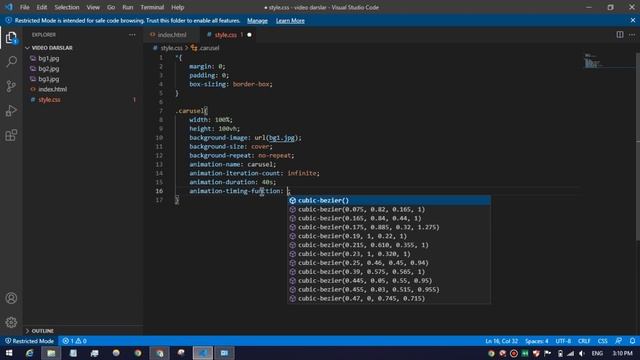Click the code minimap preview
Viewport: 640px width, 360px height.
pyautogui.click(x=593, y=62)
